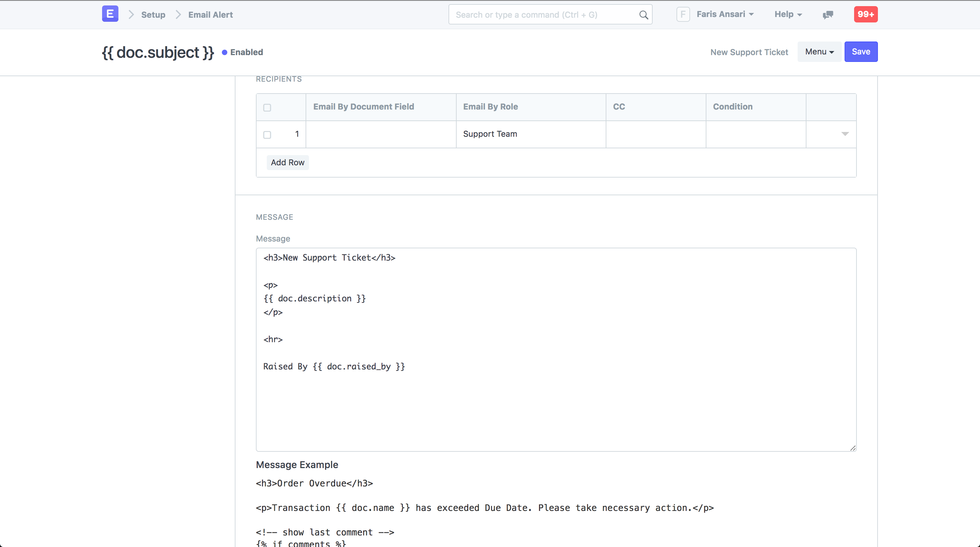Click the Support Team role cell
The height and width of the screenshot is (547, 980).
tap(531, 134)
